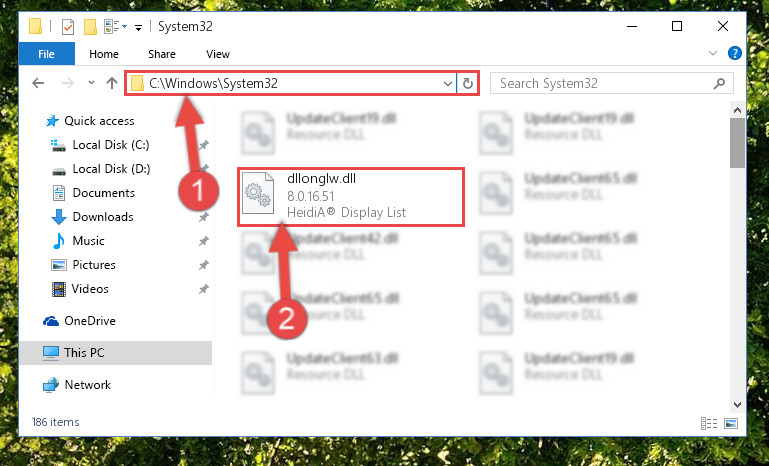Screen dimensions: 769x466
Task: Toggle pin next to Pictures
Action: tap(204, 265)
